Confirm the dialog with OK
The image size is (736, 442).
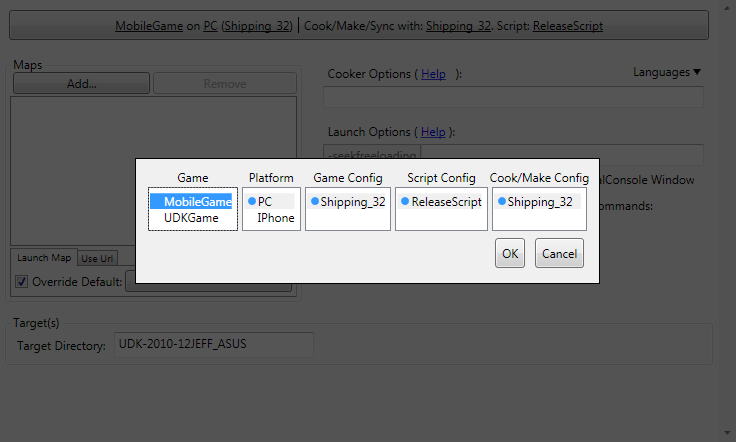click(x=509, y=253)
